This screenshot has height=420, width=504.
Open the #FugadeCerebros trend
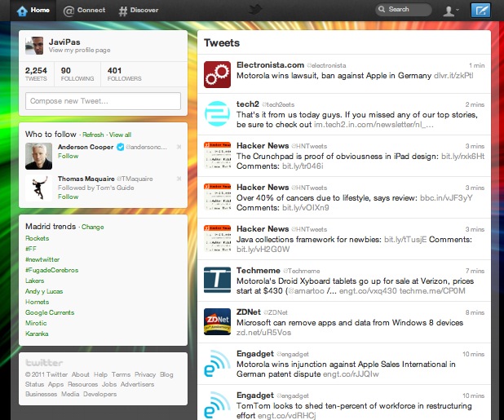click(51, 270)
